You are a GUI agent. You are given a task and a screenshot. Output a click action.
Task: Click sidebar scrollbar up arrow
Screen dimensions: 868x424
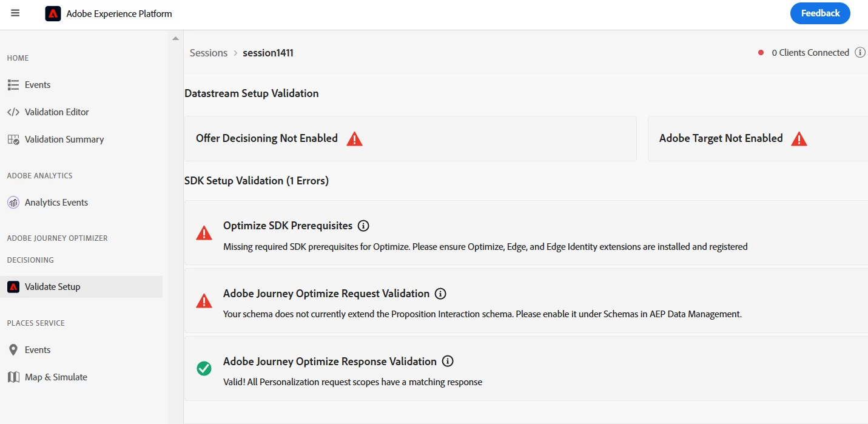pyautogui.click(x=175, y=38)
